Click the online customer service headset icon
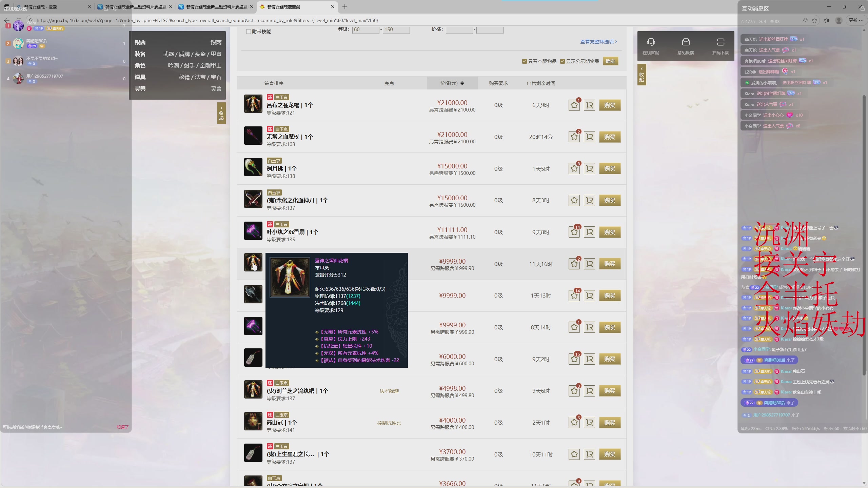The height and width of the screenshot is (488, 868). (650, 42)
